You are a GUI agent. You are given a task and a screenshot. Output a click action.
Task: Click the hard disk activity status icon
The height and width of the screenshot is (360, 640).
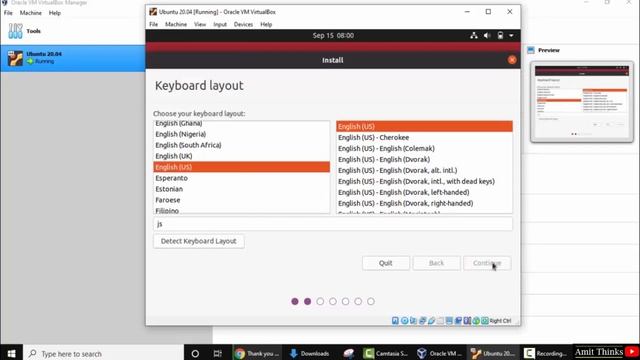(395, 321)
